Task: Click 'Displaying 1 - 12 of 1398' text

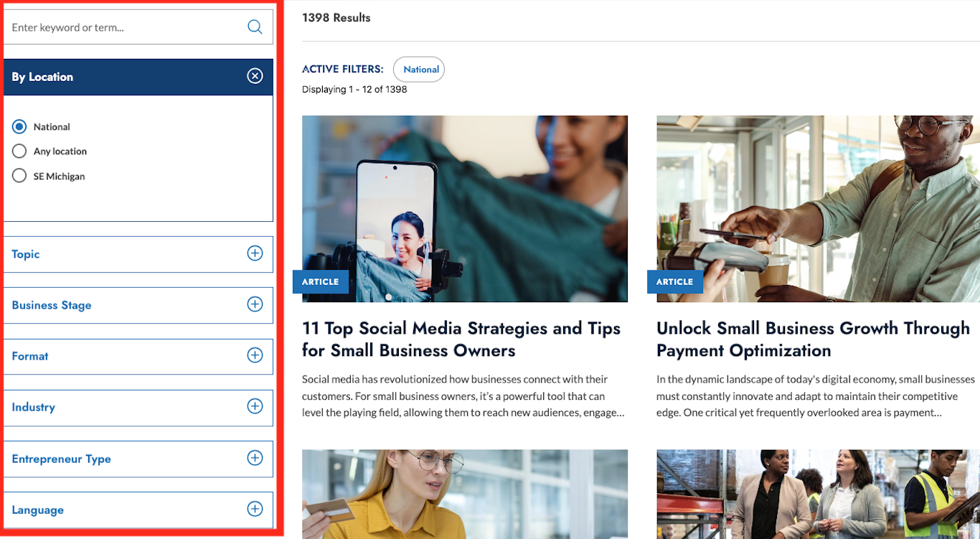Action: 354,90
